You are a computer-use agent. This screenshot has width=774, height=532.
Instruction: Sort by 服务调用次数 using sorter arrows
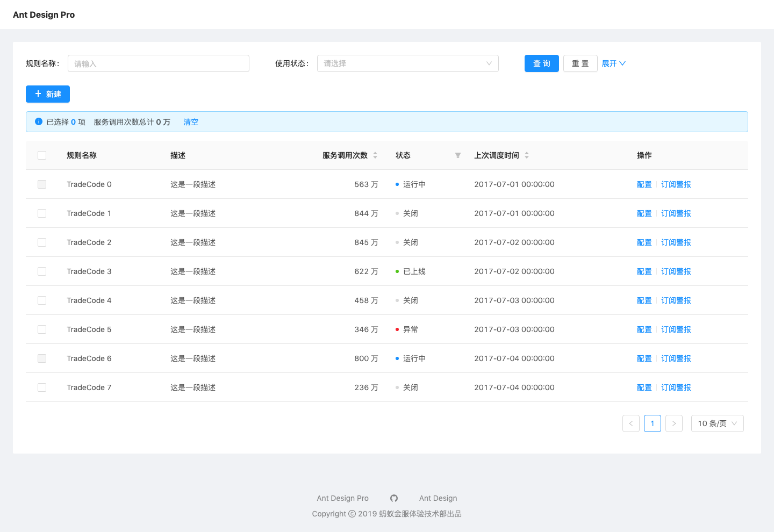375,155
